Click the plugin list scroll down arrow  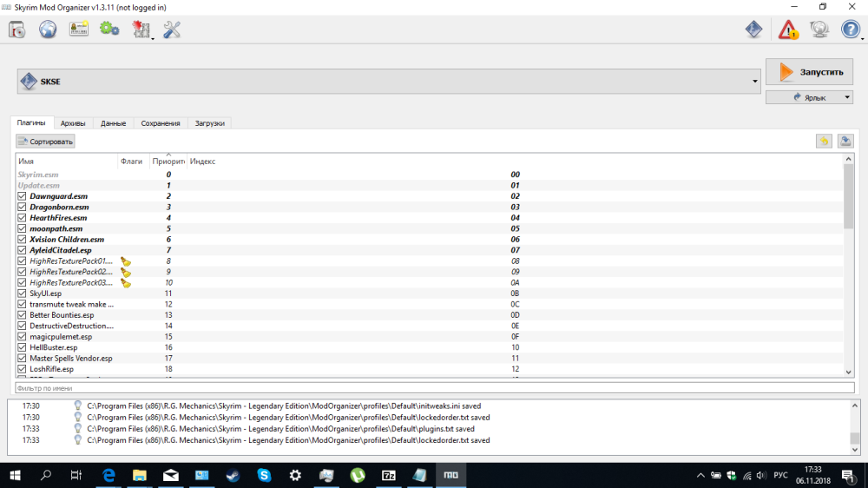coord(849,373)
